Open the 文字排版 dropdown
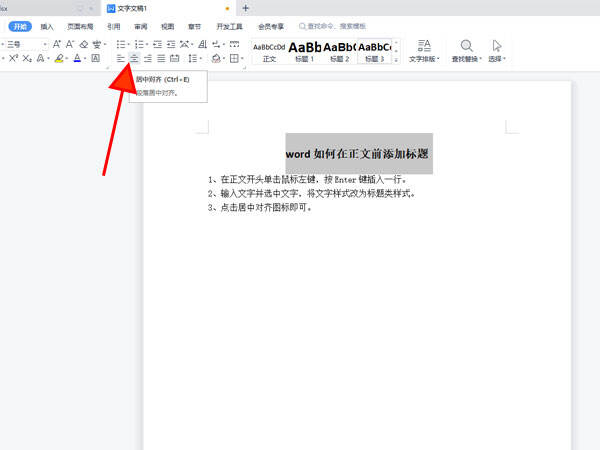 [x=424, y=59]
